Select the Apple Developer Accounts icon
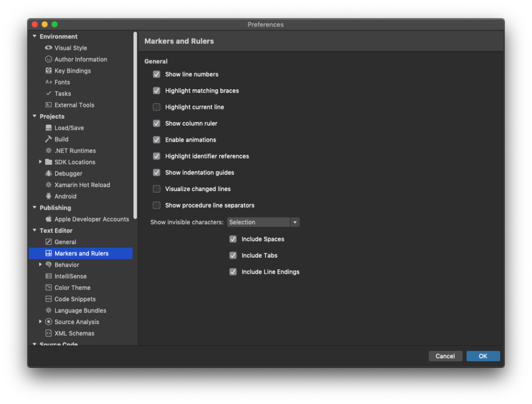 point(48,219)
